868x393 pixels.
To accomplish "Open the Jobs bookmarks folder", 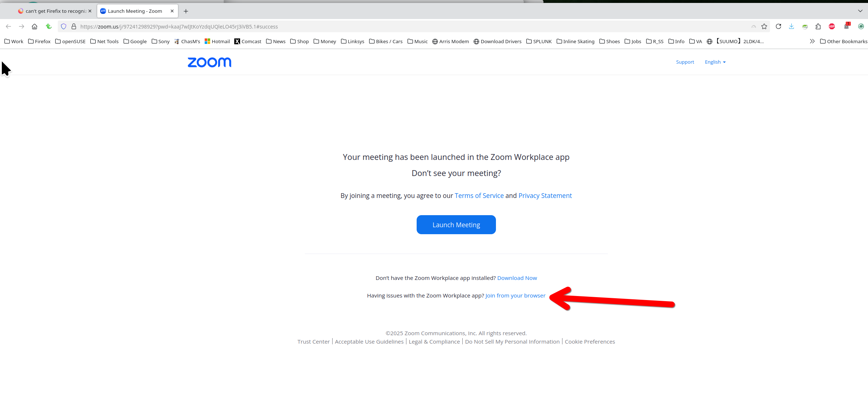I will tap(633, 41).
